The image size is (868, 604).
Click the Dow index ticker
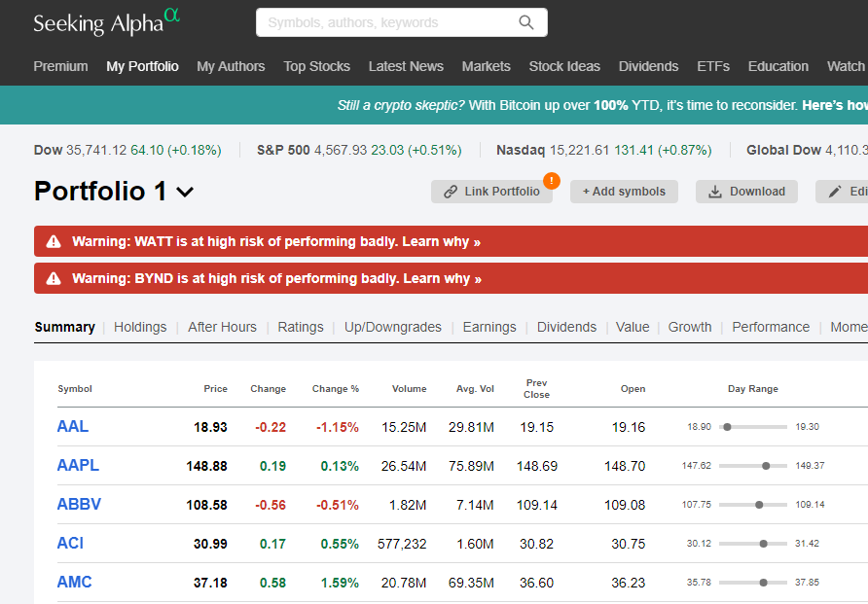(127, 150)
